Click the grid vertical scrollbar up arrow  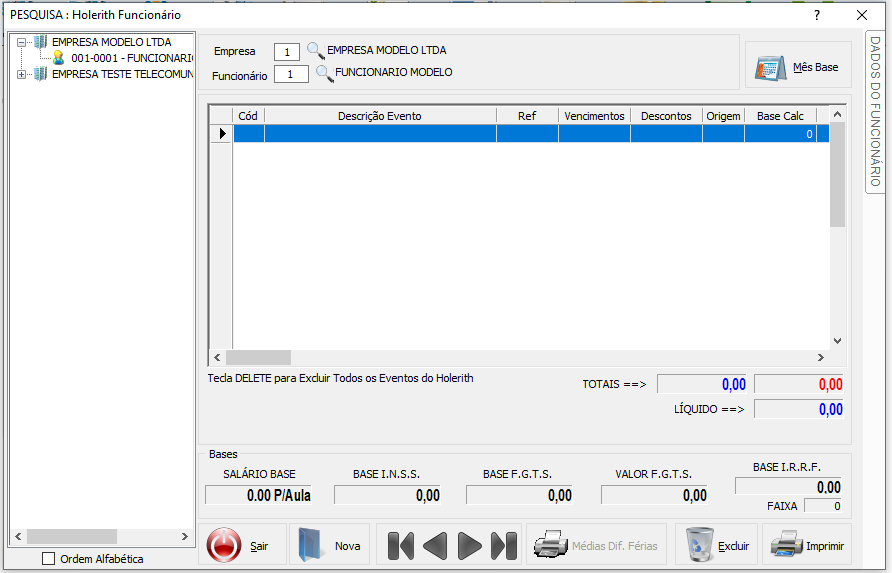(x=837, y=114)
